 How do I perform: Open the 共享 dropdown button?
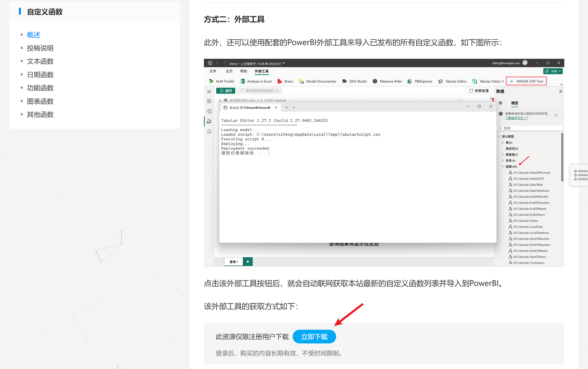[x=553, y=71]
